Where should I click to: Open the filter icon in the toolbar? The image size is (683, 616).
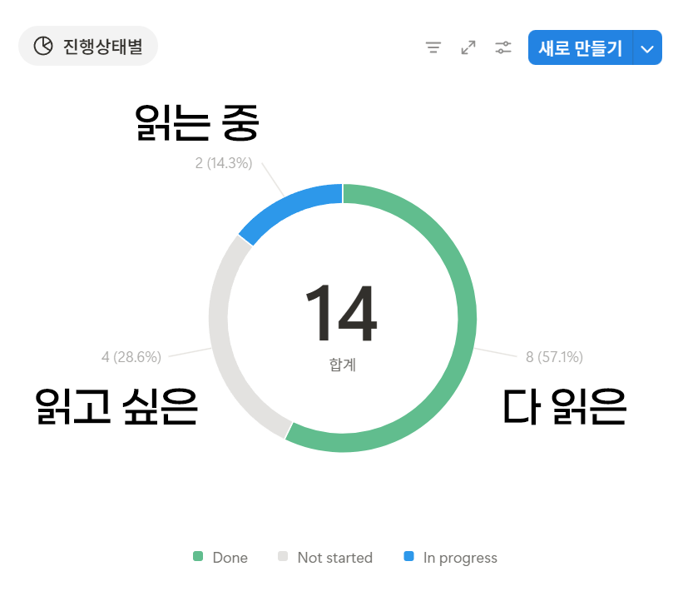[x=433, y=47]
